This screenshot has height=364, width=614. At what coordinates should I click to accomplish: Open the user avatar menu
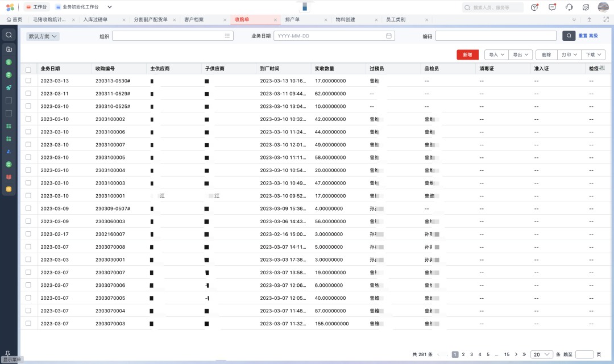[603, 7]
